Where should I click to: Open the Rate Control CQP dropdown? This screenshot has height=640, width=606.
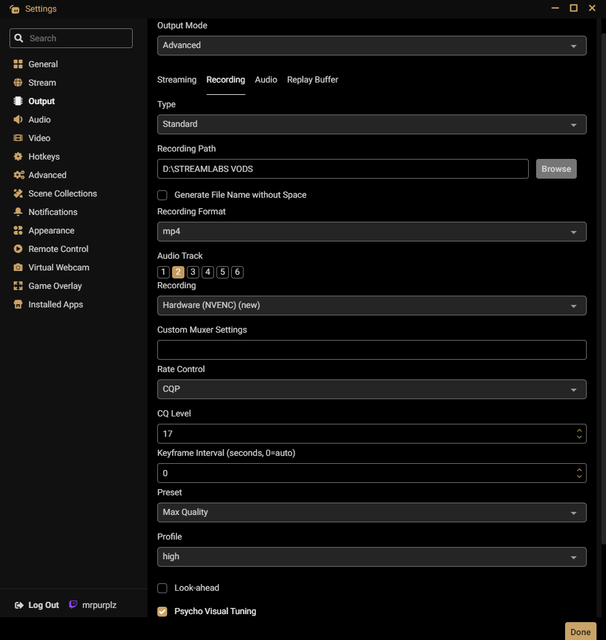372,389
